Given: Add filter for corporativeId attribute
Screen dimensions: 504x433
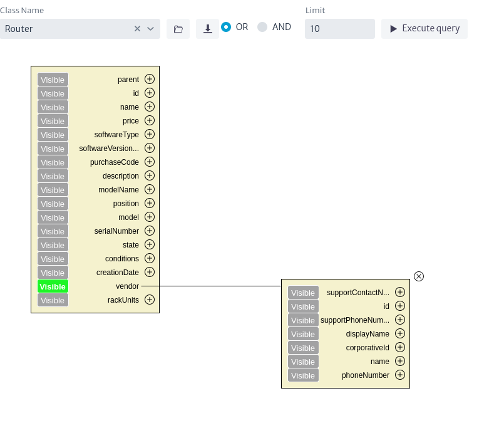Looking at the screenshot, I should pyautogui.click(x=400, y=347).
